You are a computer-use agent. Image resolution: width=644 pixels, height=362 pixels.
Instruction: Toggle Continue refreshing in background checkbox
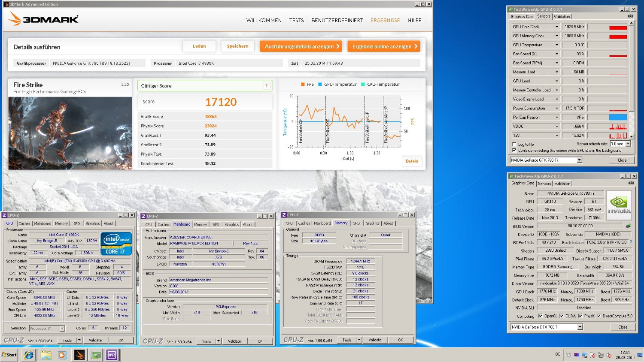pos(514,151)
